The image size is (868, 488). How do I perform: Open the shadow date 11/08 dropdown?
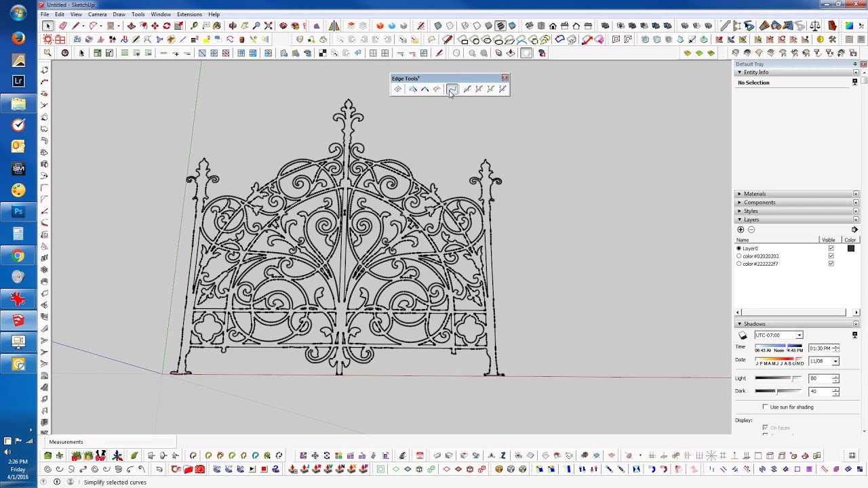[x=836, y=361]
